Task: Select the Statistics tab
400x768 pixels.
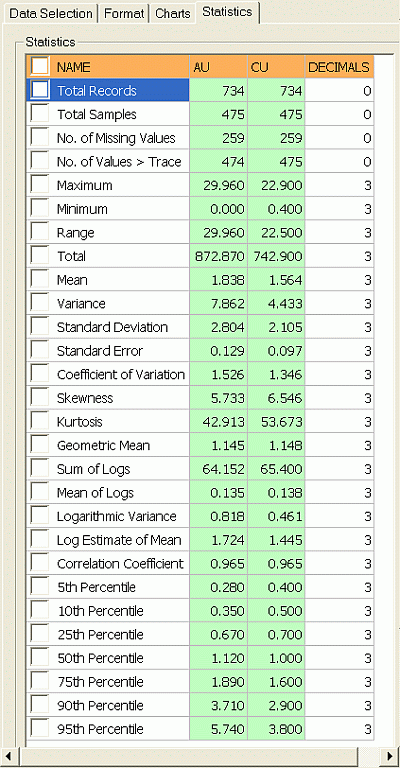Action: coord(227,12)
